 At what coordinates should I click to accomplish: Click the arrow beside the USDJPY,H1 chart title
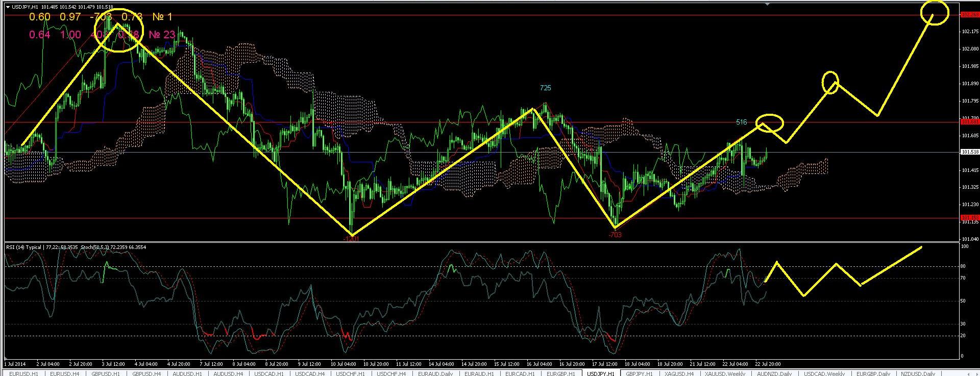click(x=7, y=7)
